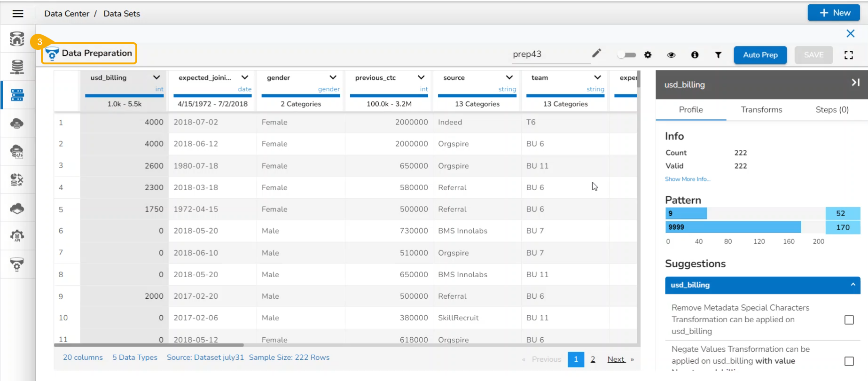
Task: Open the settings gear in the toolbar
Action: tap(648, 55)
